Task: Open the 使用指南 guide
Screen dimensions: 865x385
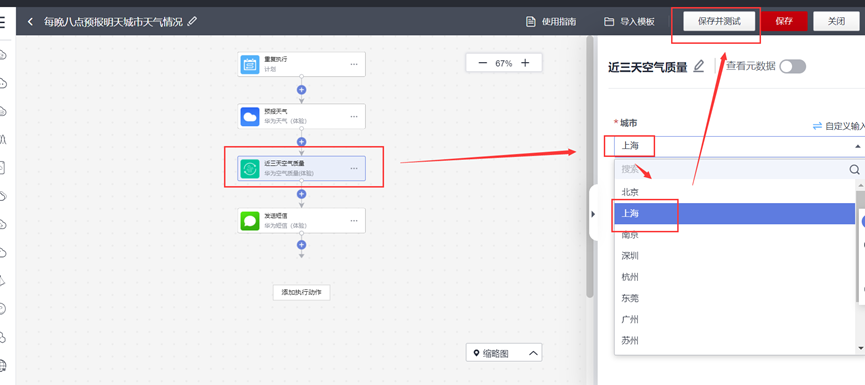Action: pyautogui.click(x=551, y=22)
